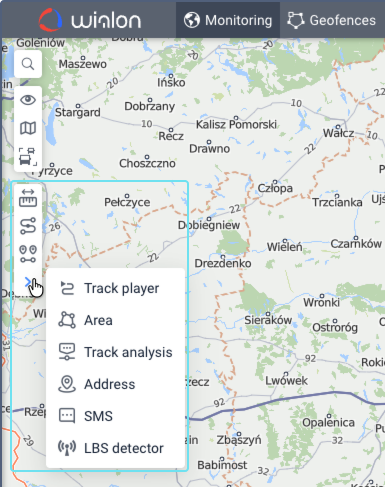Click the SMS message icon
The width and height of the screenshot is (385, 487).
67,416
